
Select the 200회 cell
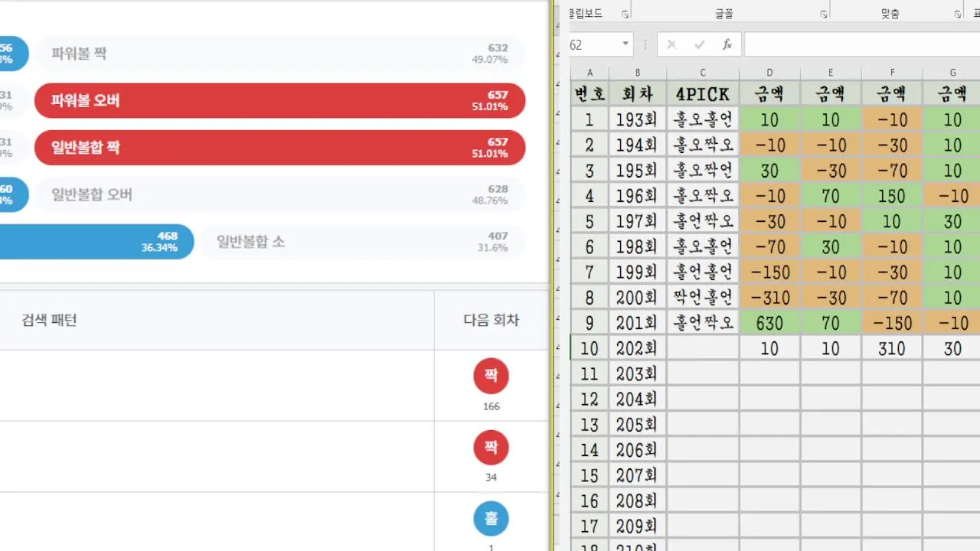(x=638, y=297)
